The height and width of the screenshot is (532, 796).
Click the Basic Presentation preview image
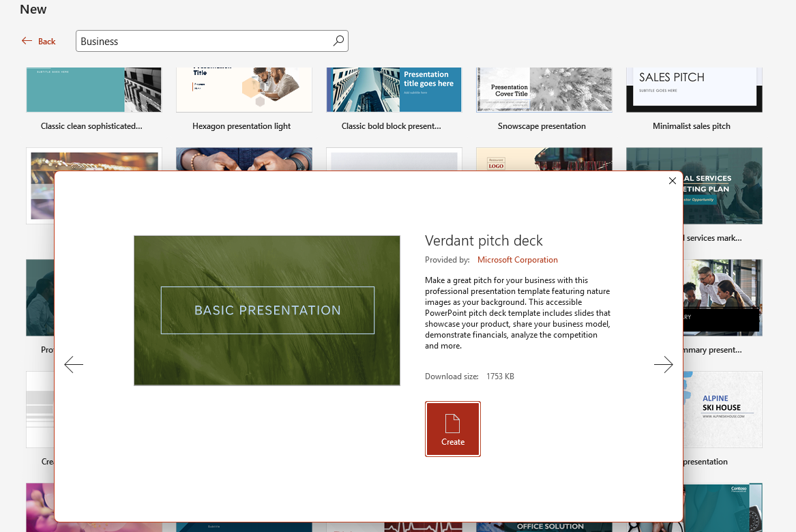point(267,310)
